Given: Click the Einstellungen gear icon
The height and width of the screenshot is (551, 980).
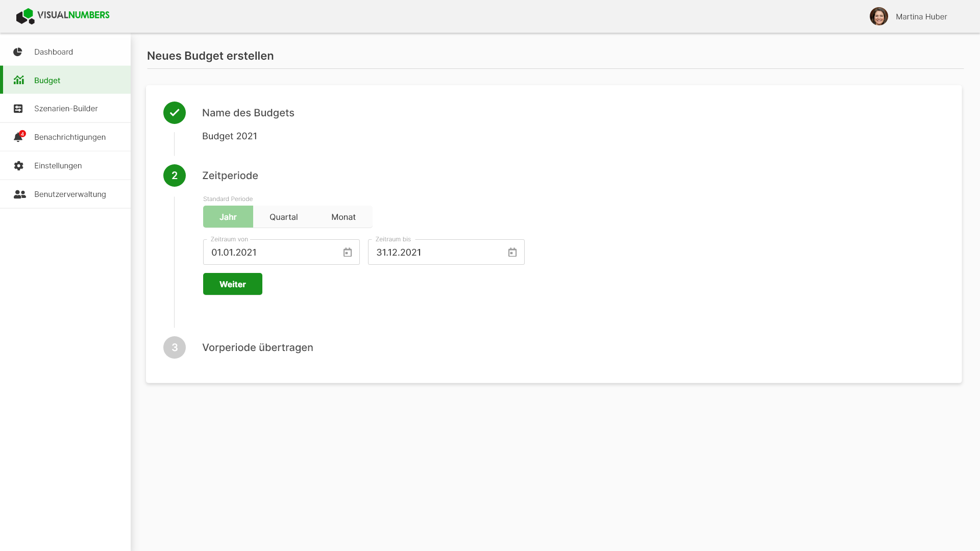Looking at the screenshot, I should click(19, 166).
